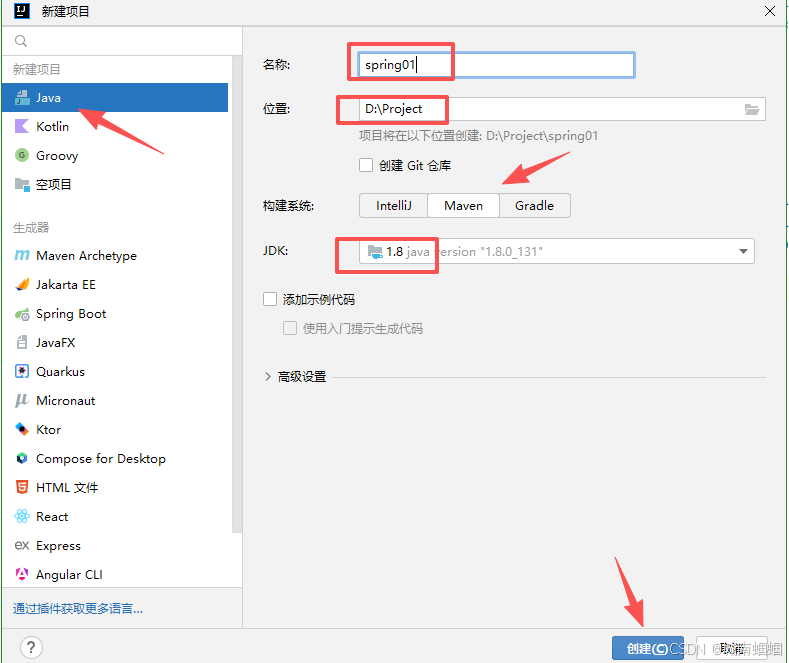Viewport: 789px width, 663px height.
Task: Open the JDK version dropdown
Action: [743, 252]
